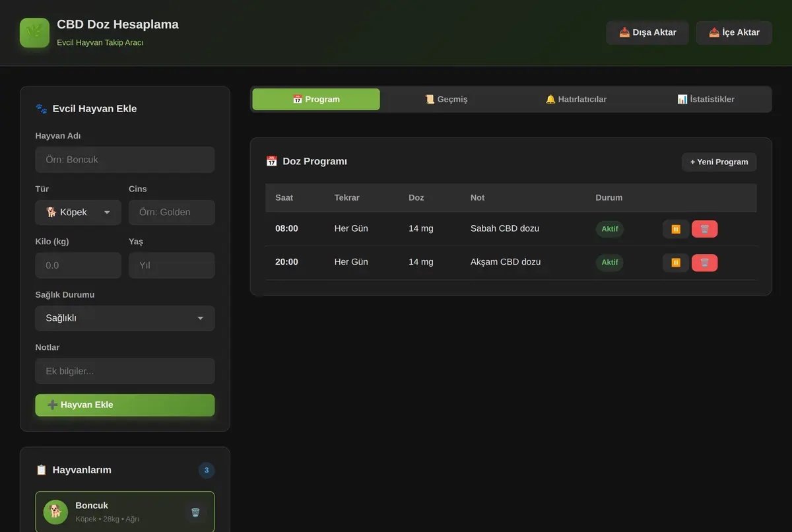The width and height of the screenshot is (792, 532).
Task: Select the Sabah CBD dozu note
Action: [505, 228]
